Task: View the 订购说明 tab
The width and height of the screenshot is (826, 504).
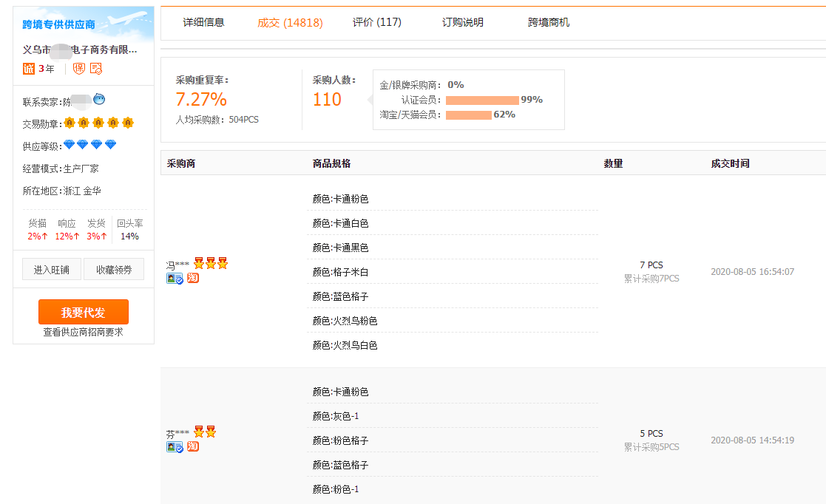Action: (x=464, y=22)
